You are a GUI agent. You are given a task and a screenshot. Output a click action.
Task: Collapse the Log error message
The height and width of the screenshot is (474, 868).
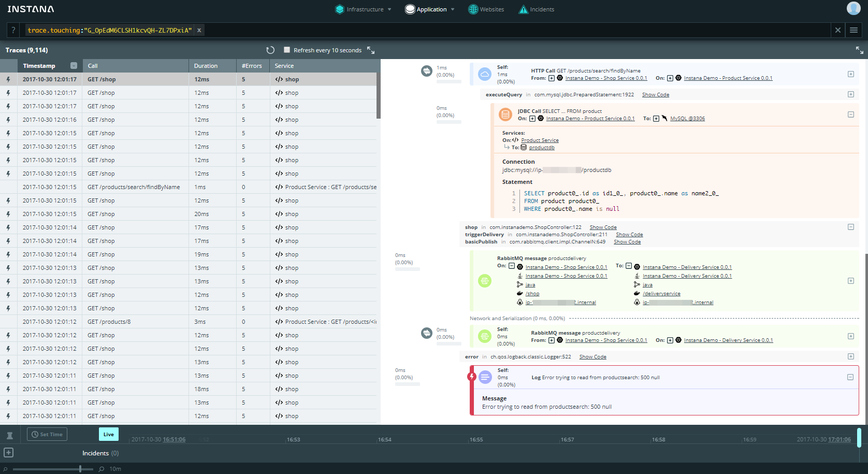tap(850, 377)
